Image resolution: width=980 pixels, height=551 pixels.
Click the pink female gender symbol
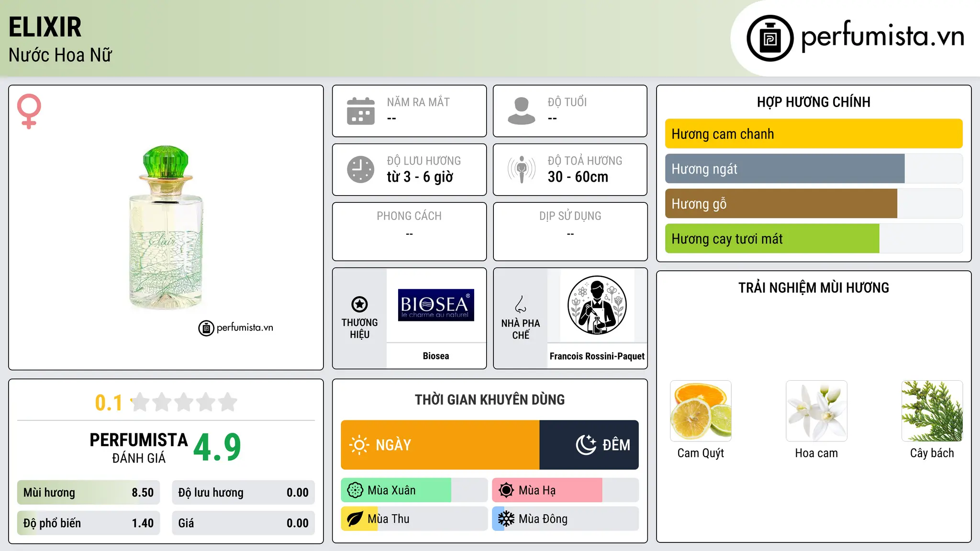point(29,111)
